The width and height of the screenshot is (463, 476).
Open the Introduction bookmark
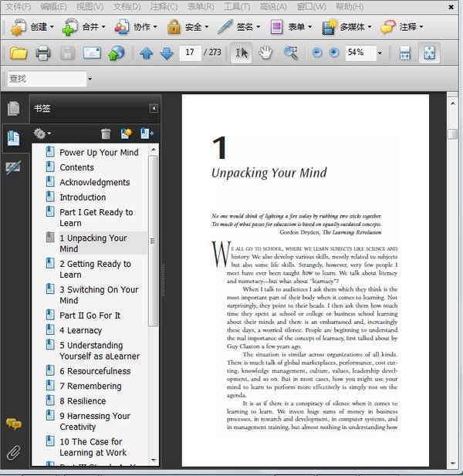[x=83, y=197]
